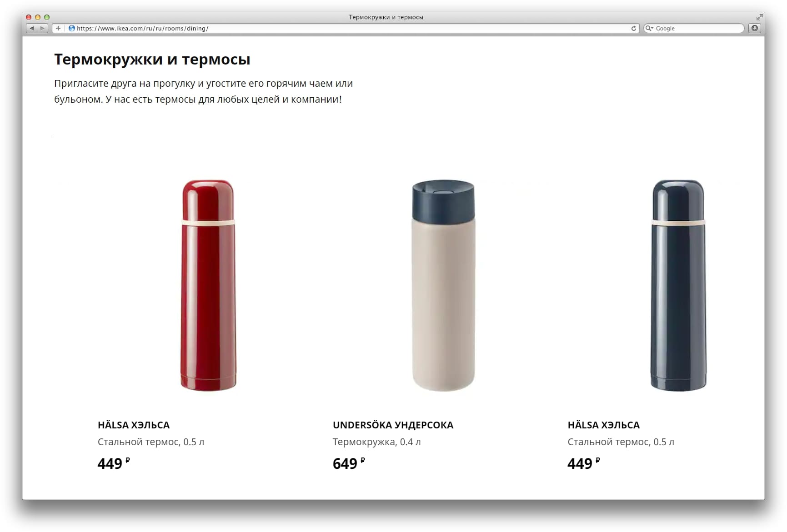Click the globe site icon in address bar
The height and width of the screenshot is (532, 787).
click(71, 28)
